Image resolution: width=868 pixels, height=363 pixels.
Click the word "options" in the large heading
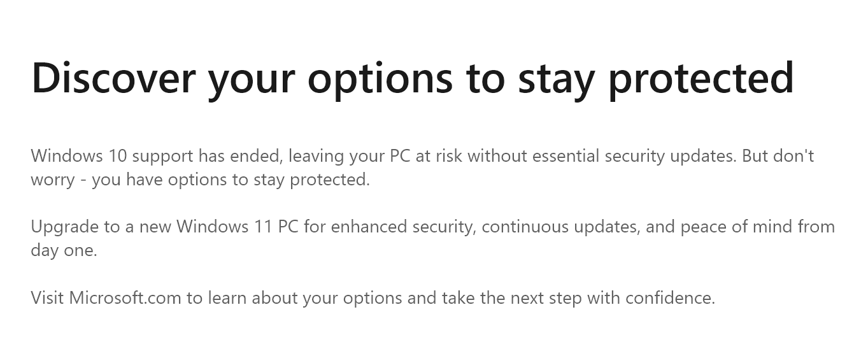click(380, 78)
